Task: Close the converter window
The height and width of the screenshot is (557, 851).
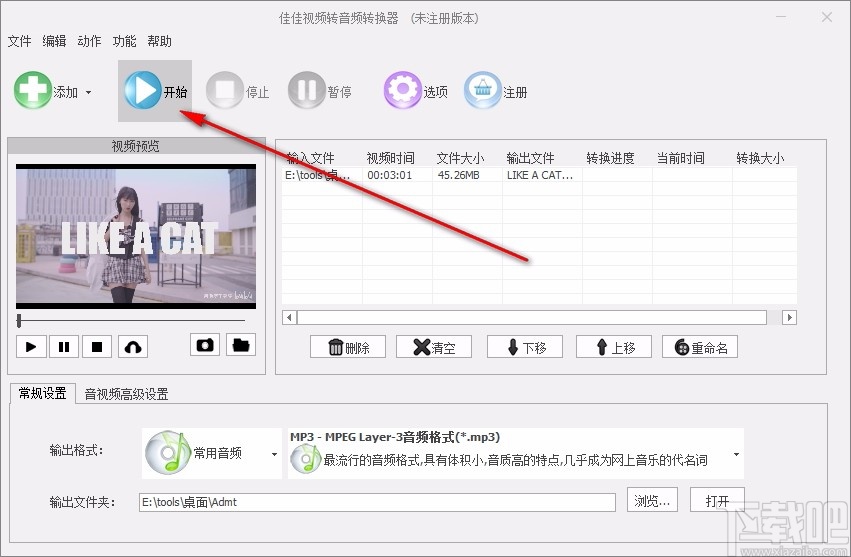Action: (x=827, y=17)
